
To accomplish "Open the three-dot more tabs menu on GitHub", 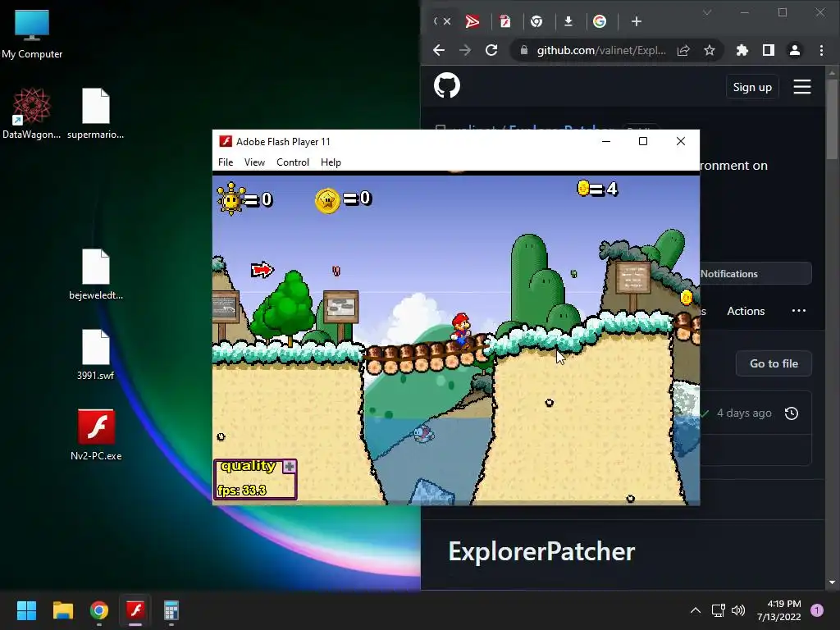I will (799, 311).
